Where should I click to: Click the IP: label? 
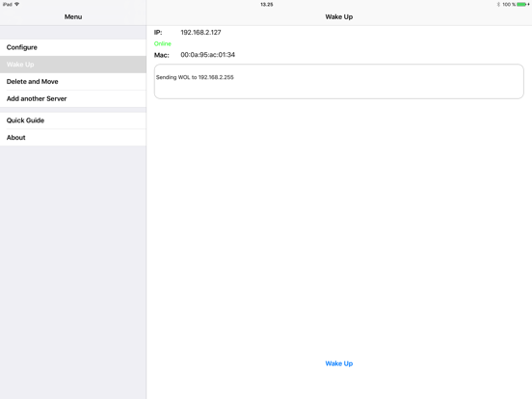pyautogui.click(x=158, y=33)
